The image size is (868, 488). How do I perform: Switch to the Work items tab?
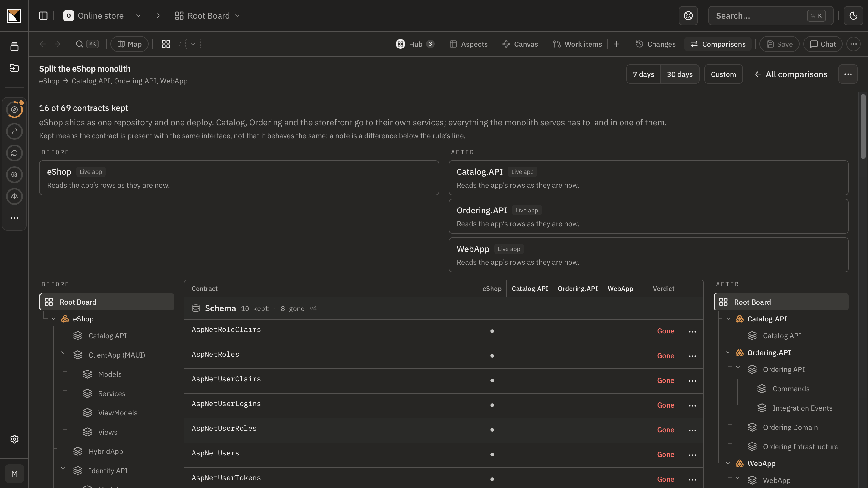coord(577,44)
